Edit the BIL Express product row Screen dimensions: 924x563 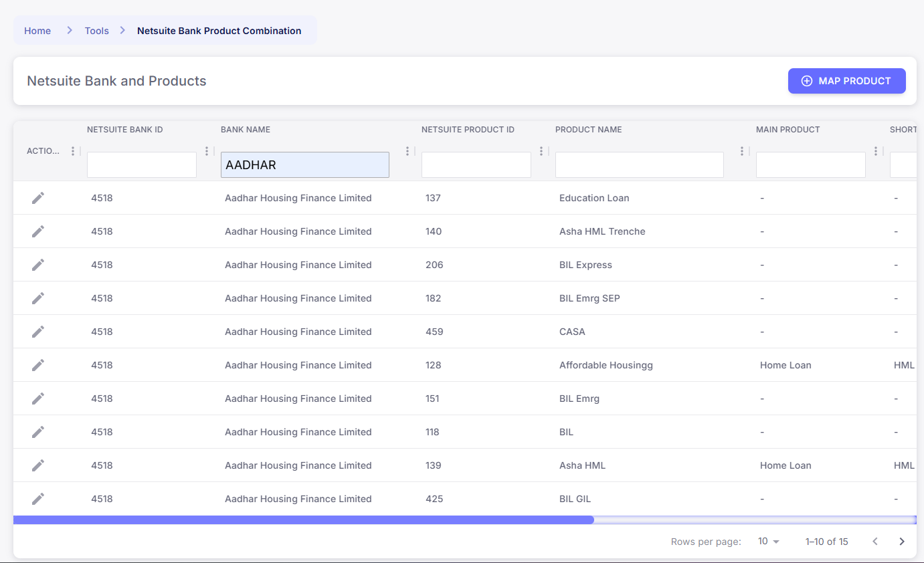tap(38, 265)
